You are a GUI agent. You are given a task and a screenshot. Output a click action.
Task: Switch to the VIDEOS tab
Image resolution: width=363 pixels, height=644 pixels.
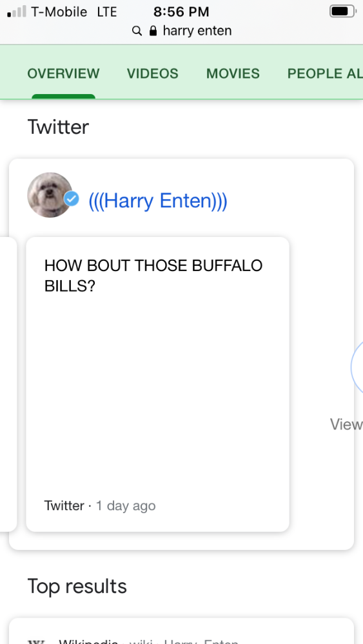coord(153,73)
